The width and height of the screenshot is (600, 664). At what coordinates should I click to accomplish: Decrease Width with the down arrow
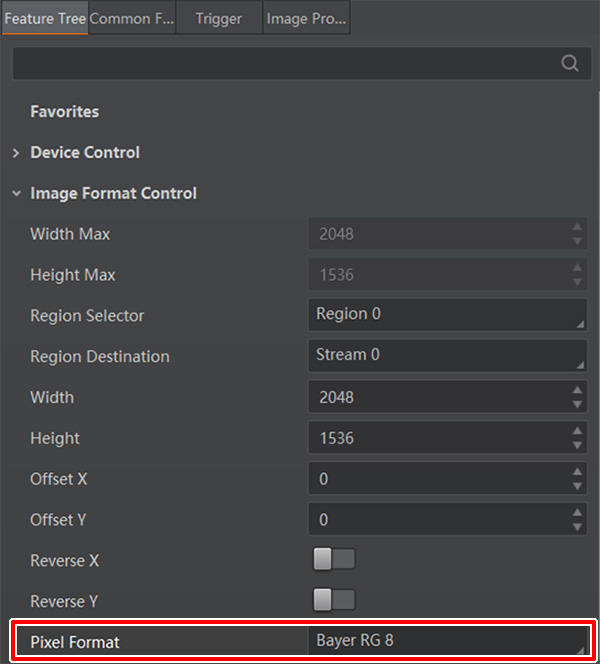click(x=577, y=404)
